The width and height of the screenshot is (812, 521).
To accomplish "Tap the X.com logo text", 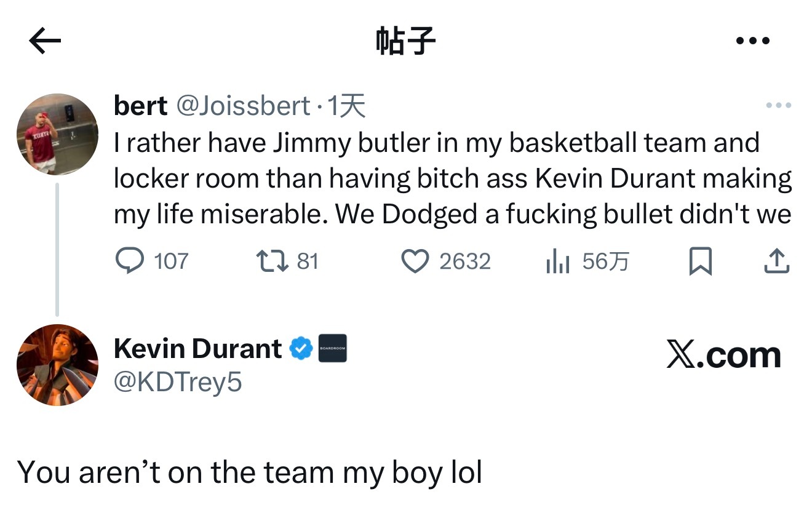I will coord(723,356).
